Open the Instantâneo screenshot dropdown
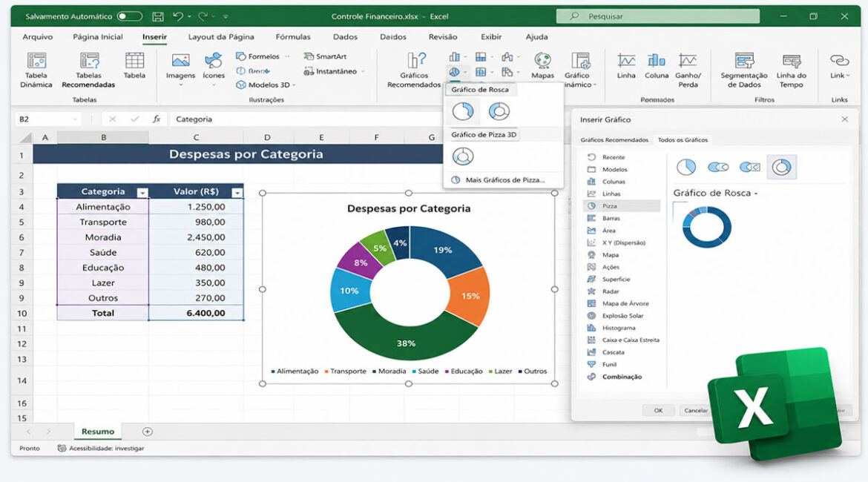This screenshot has width=868, height=482. (335, 71)
